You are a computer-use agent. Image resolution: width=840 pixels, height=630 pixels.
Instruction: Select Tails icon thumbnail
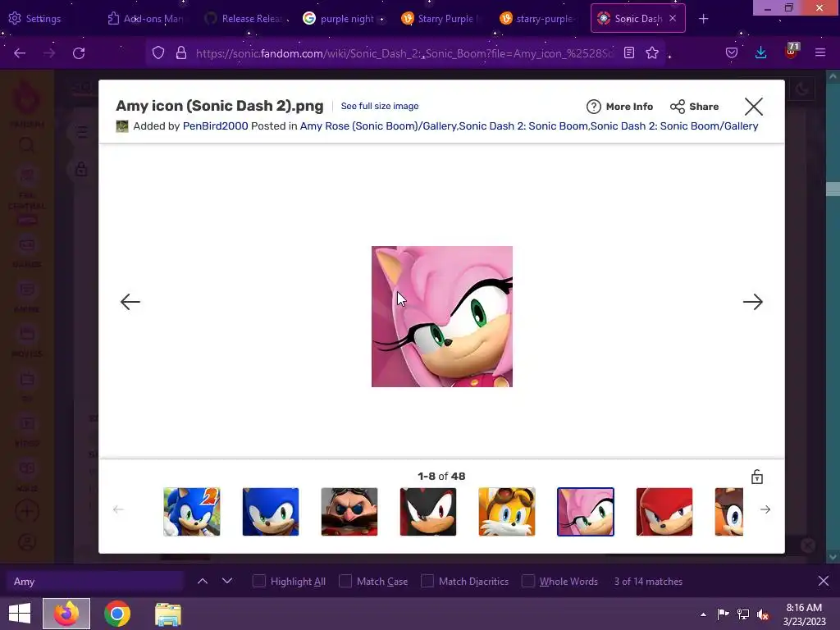pyautogui.click(x=507, y=512)
